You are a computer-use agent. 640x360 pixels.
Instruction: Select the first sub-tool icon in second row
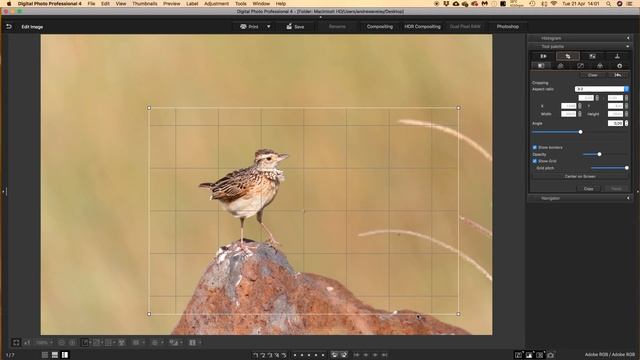click(541, 66)
